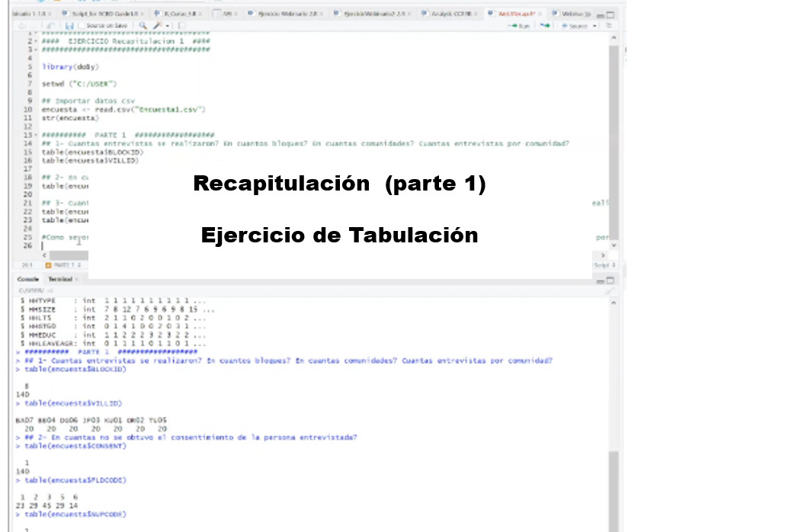This screenshot has height=532, width=798.
Task: Open the Source dropdown arrow
Action: click(x=595, y=26)
